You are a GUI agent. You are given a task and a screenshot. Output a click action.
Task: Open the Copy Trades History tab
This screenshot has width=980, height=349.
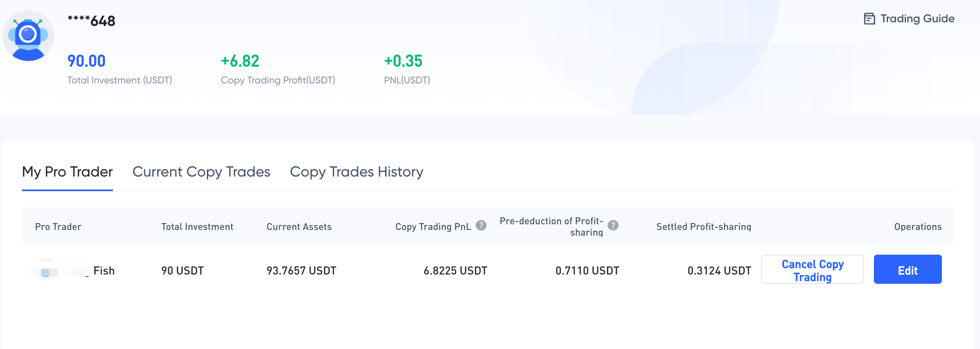[x=356, y=172]
